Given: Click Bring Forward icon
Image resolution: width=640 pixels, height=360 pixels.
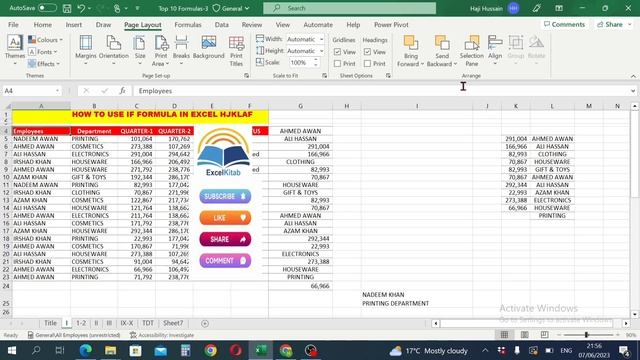Looking at the screenshot, I should pos(410,43).
